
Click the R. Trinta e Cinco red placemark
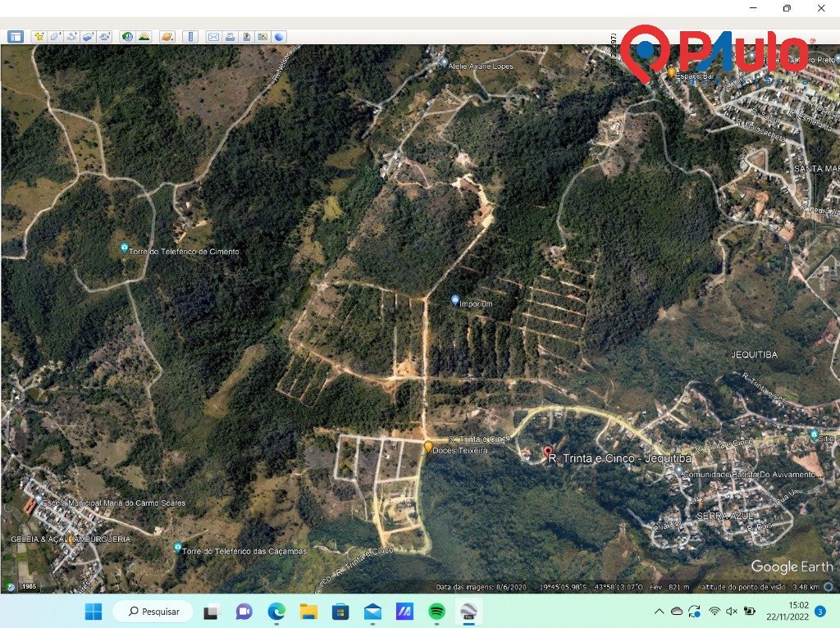(548, 452)
